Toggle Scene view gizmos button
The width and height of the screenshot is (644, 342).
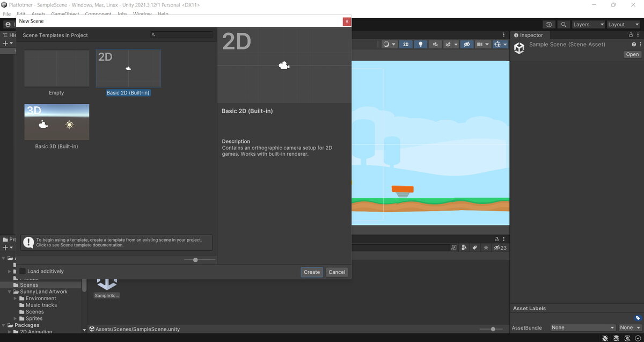[x=497, y=45]
